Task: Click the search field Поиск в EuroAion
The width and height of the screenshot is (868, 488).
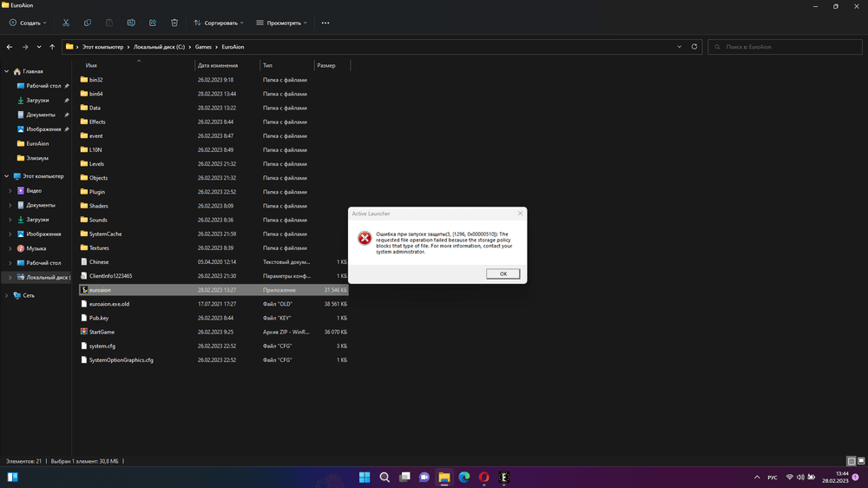Action: click(x=786, y=47)
